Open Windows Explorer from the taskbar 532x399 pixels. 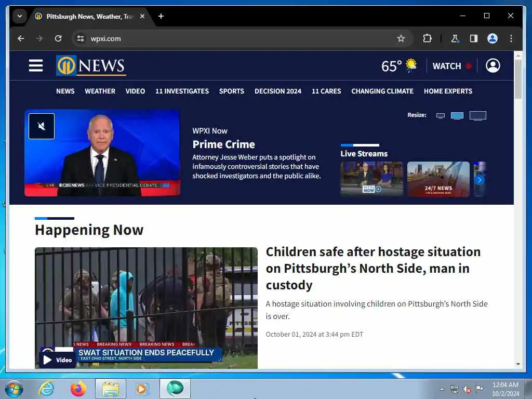tap(111, 389)
